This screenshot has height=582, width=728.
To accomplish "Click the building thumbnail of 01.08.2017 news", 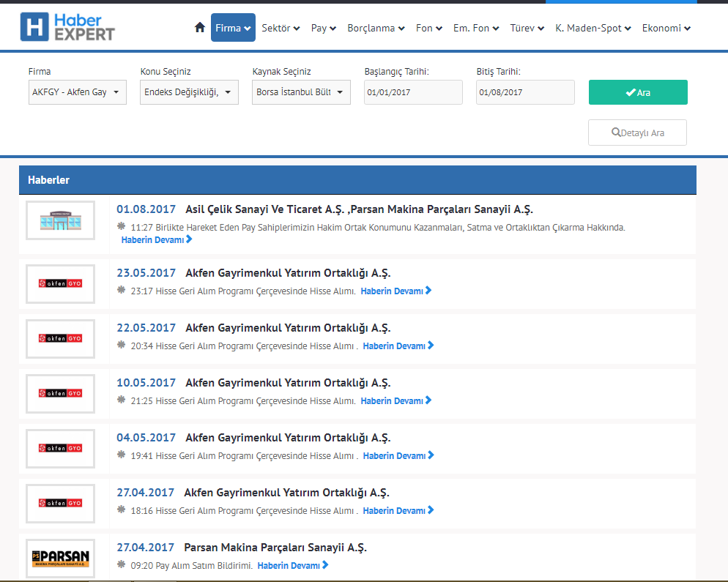I will coord(60,220).
